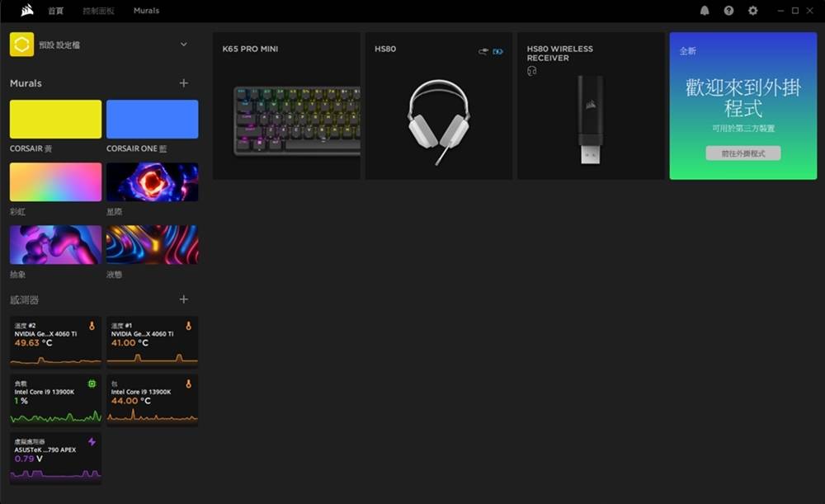Open the K65 PRO MINI keyboard tile
The width and height of the screenshot is (825, 504).
286,106
